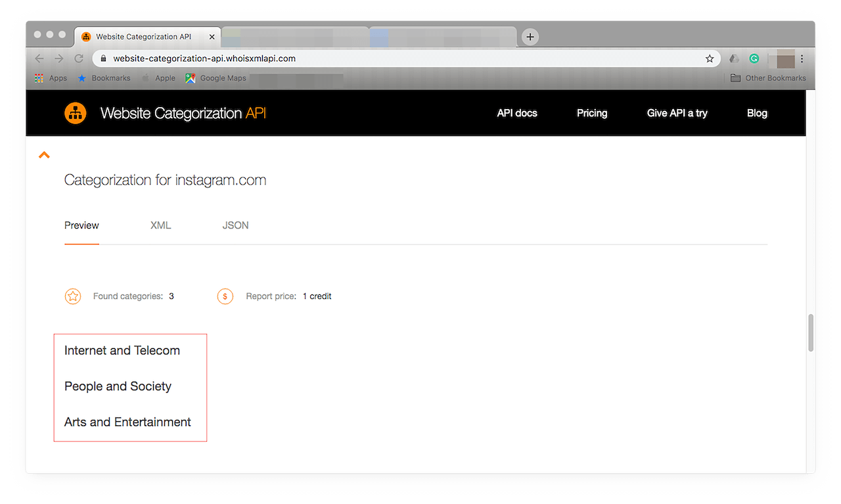This screenshot has height=504, width=841.
Task: Bookmark page with the star icon
Action: 710,58
